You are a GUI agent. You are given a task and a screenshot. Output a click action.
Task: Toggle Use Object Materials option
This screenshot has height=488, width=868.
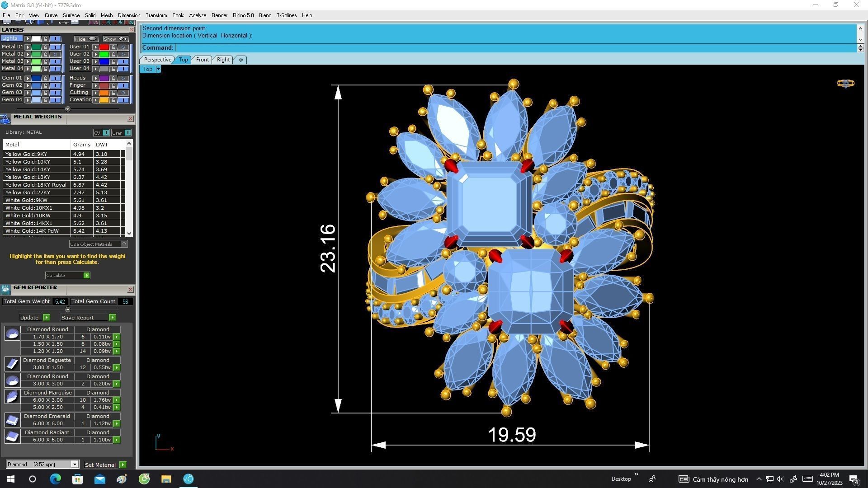coord(98,244)
